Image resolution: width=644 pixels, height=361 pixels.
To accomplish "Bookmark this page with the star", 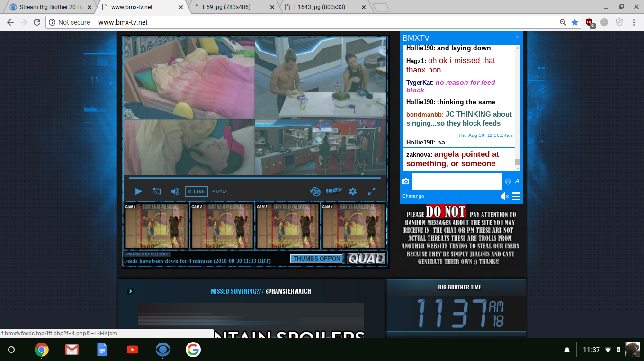I will pyautogui.click(x=575, y=22).
